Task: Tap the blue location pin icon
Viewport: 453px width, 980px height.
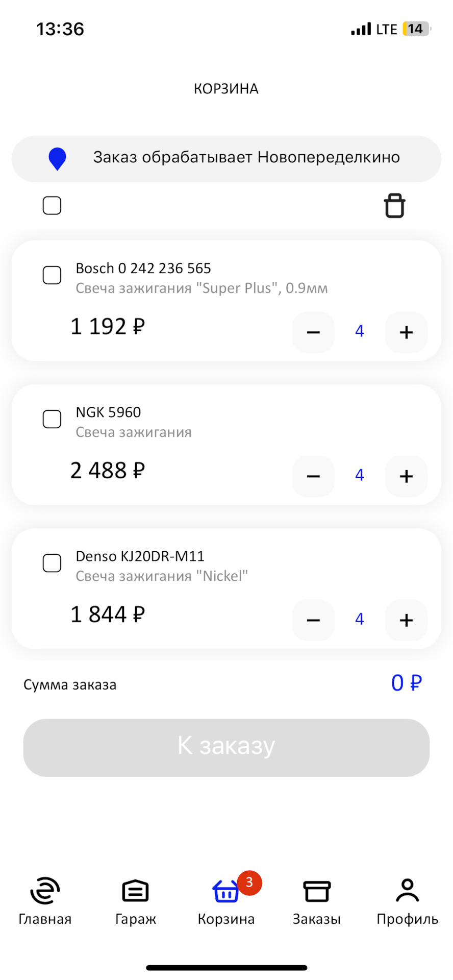Action: coord(57,158)
